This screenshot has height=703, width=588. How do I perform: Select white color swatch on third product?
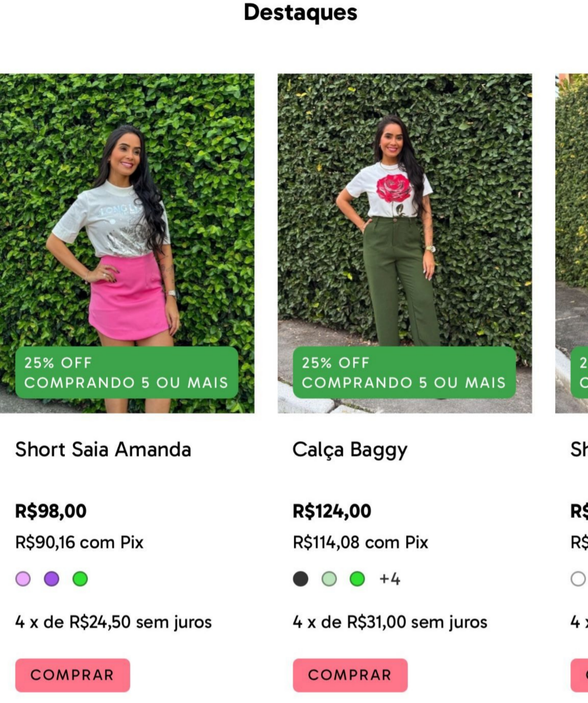pyautogui.click(x=578, y=579)
